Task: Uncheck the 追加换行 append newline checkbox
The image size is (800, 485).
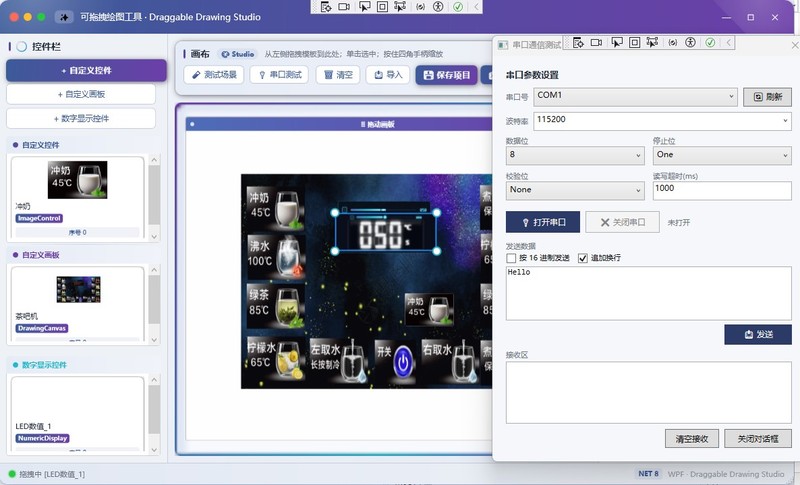Action: (583, 258)
